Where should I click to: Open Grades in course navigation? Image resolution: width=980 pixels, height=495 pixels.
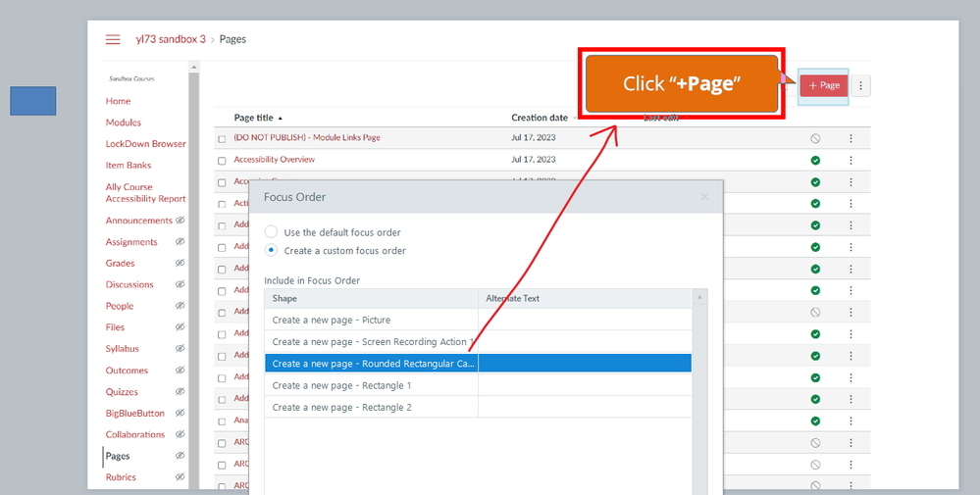coord(120,263)
